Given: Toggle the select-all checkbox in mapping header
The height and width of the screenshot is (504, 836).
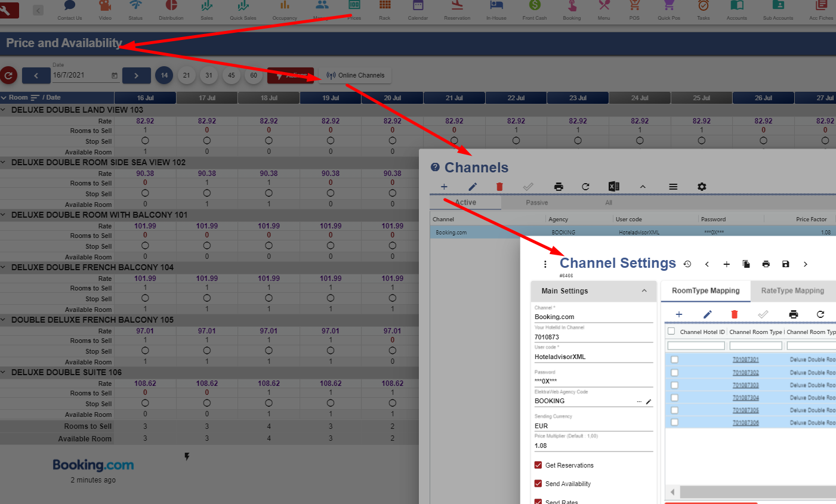Looking at the screenshot, I should pos(671,331).
